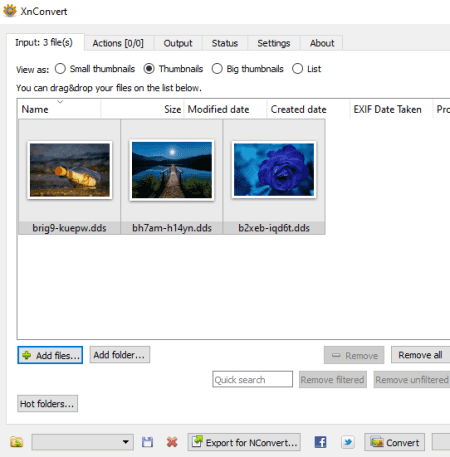Viewport: 450px width, 457px height.
Task: Click the Remove button
Action: [x=354, y=355]
